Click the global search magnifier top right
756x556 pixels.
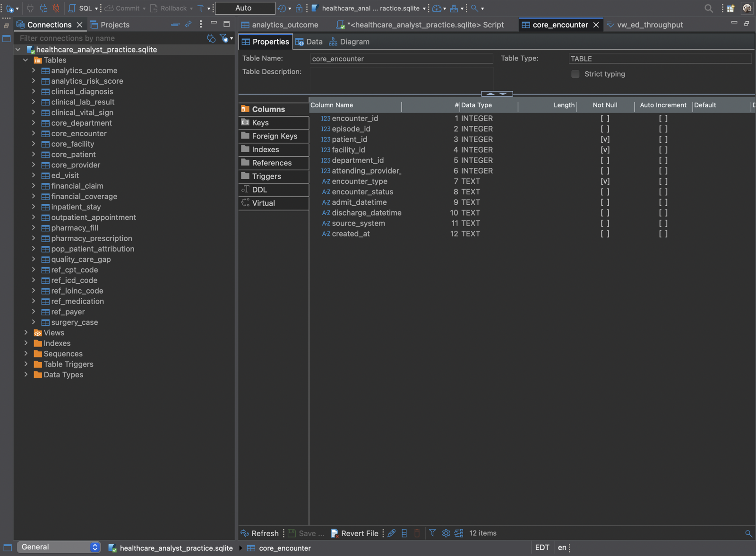coord(709,9)
